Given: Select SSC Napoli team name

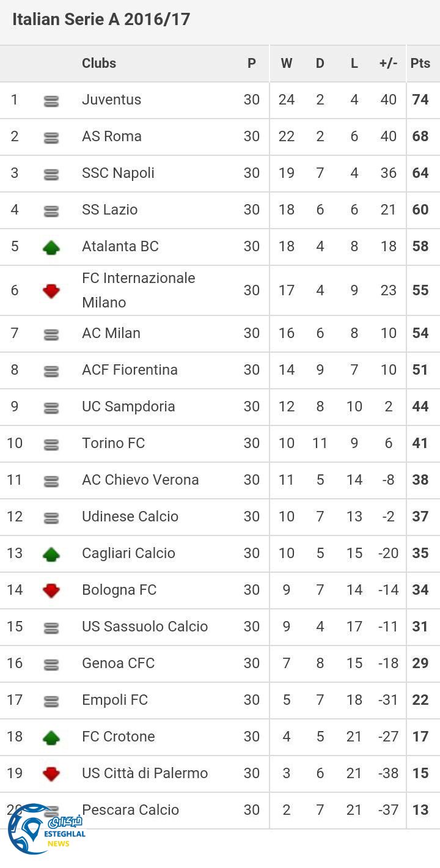Looking at the screenshot, I should pos(118,173).
